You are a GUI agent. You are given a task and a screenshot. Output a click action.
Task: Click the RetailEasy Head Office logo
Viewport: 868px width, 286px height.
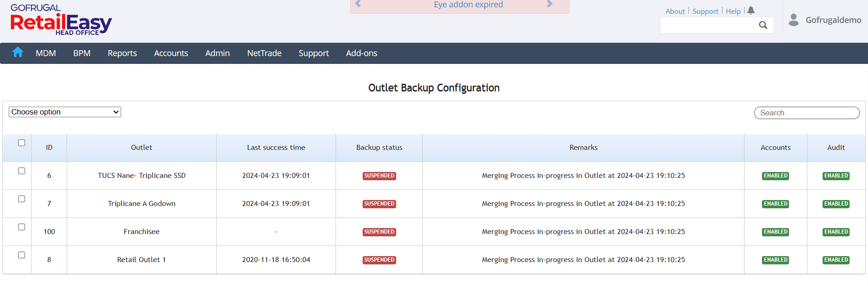tap(61, 20)
